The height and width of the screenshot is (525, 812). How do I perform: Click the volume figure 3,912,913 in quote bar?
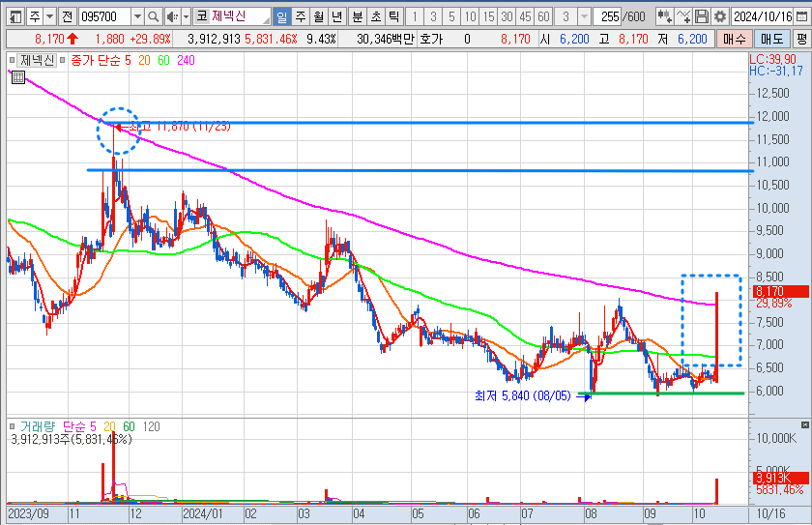point(214,40)
